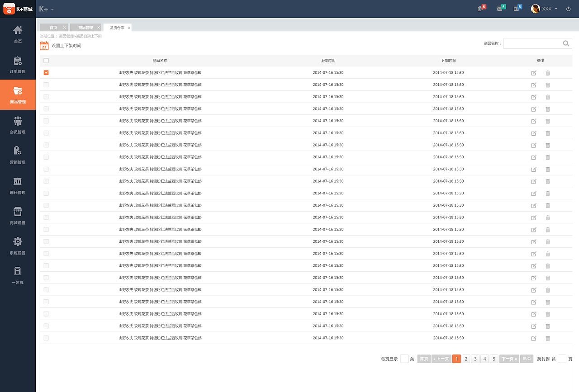This screenshot has height=392, width=579.
Task: Close the 发货仓库 tab
Action: [x=129, y=28]
